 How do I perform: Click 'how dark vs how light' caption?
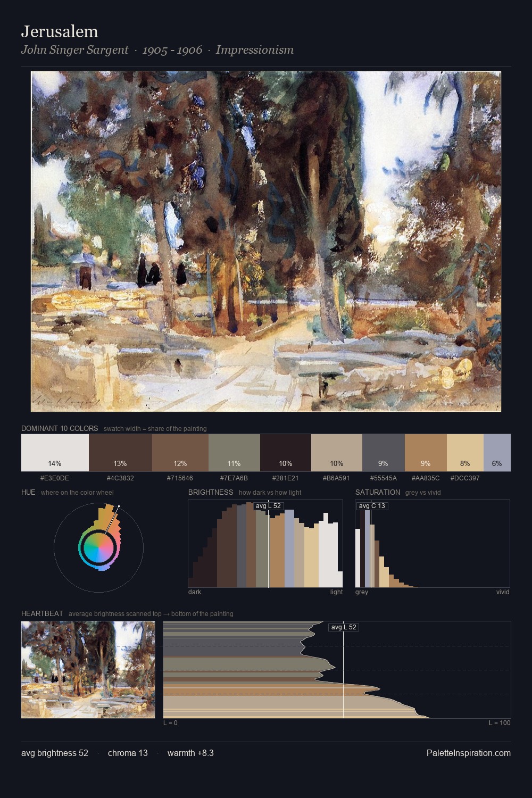270,493
